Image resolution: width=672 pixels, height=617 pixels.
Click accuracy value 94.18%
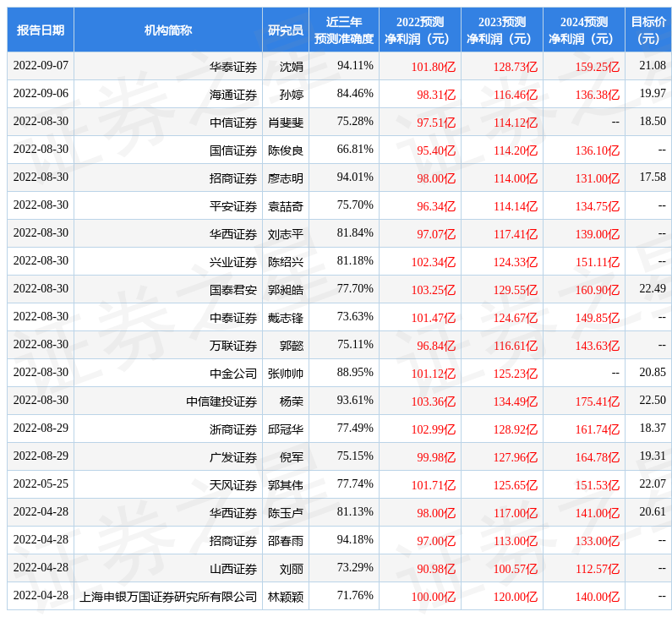[x=355, y=539]
